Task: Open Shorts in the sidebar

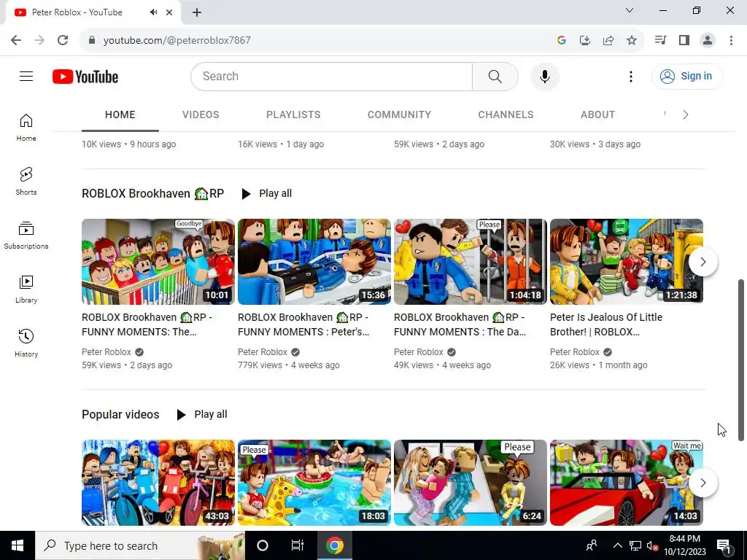Action: pyautogui.click(x=26, y=182)
